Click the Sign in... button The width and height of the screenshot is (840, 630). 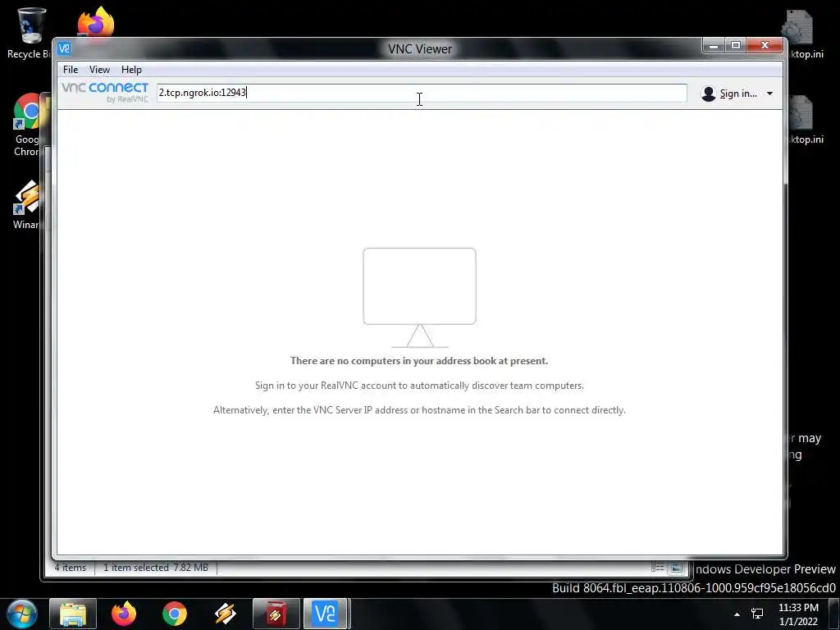click(737, 94)
